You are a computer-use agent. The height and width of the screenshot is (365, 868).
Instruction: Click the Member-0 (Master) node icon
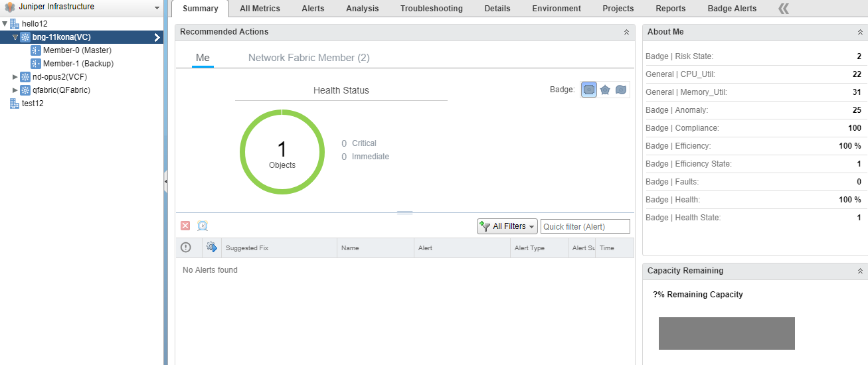click(36, 50)
